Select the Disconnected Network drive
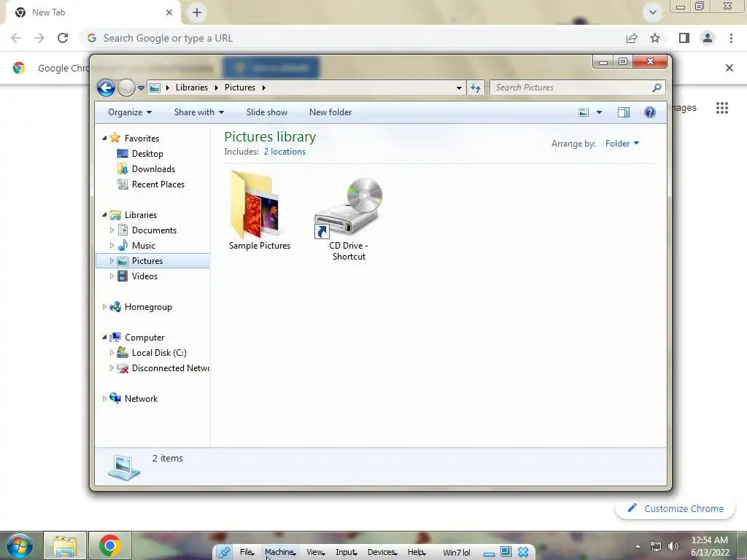Screen dimensions: 747x560 pyautogui.click(x=171, y=368)
